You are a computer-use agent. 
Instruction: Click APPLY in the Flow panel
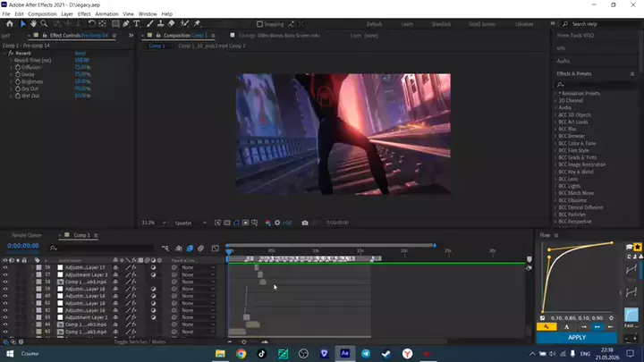(x=577, y=337)
